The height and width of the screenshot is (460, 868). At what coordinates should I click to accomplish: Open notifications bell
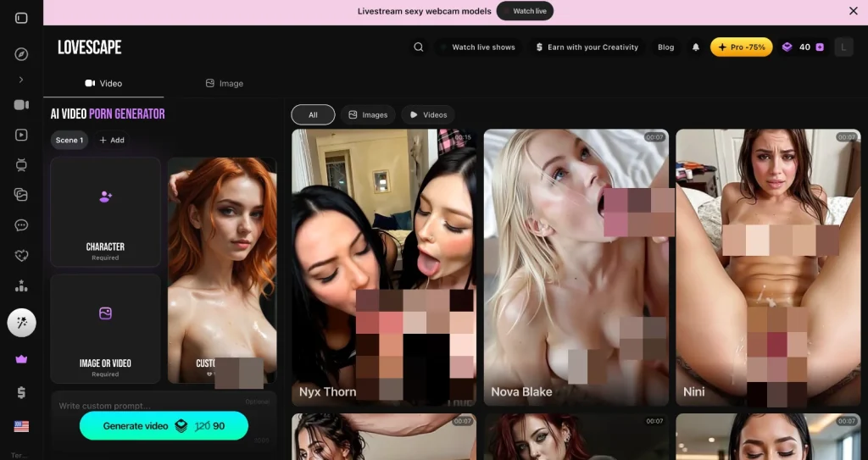(696, 47)
